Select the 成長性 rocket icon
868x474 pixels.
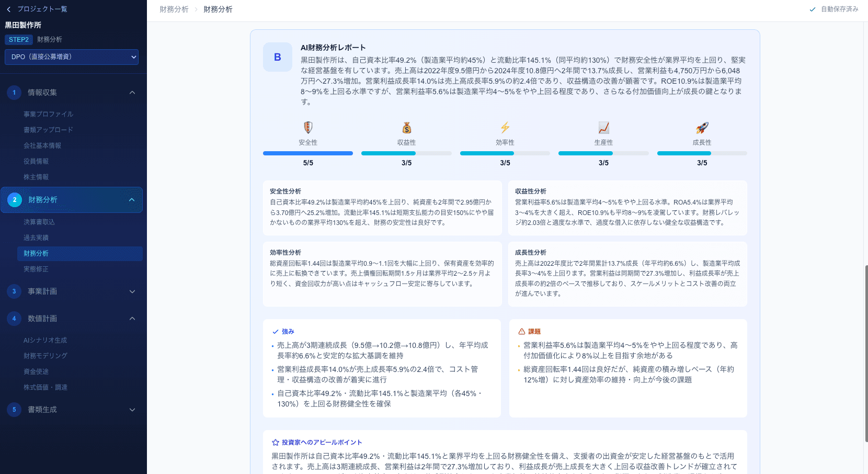coord(702,127)
